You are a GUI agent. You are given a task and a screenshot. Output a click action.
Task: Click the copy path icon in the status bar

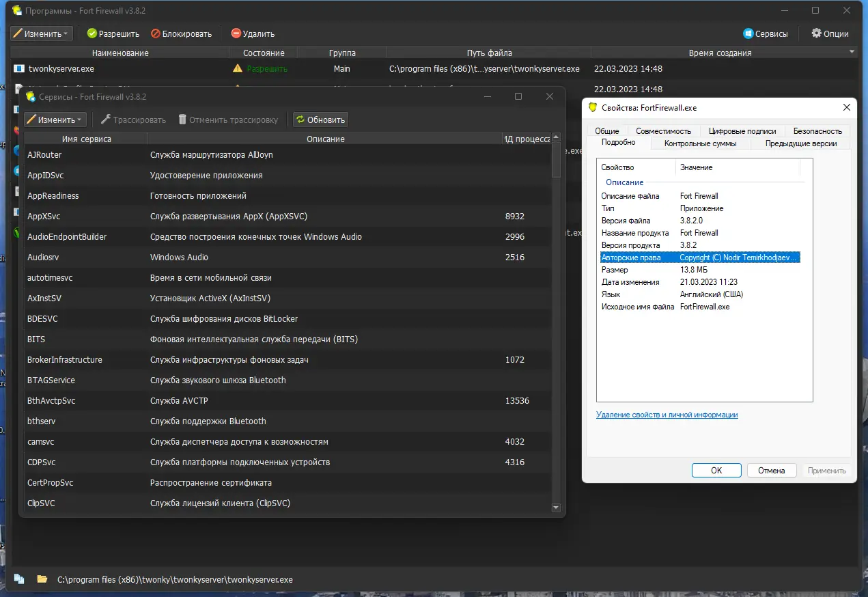click(x=19, y=579)
